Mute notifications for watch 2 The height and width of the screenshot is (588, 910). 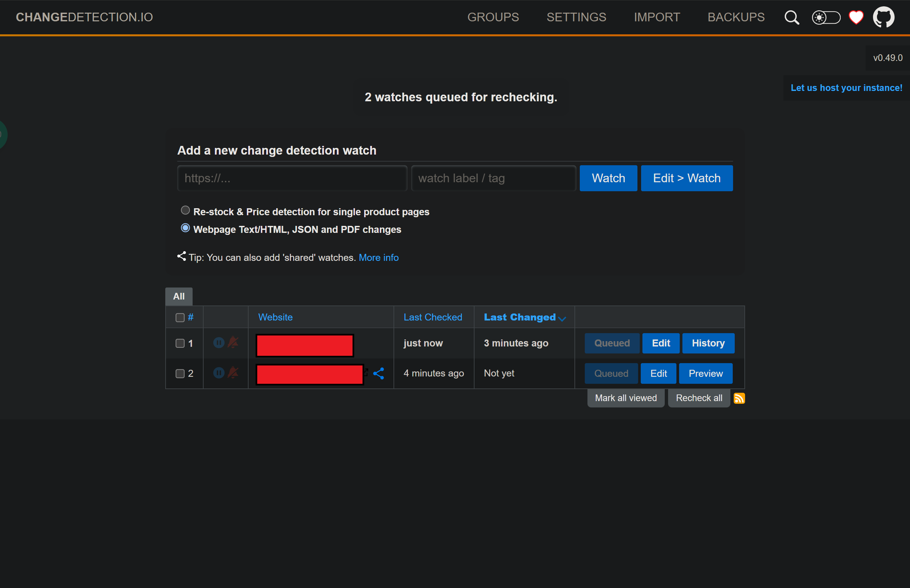233,373
